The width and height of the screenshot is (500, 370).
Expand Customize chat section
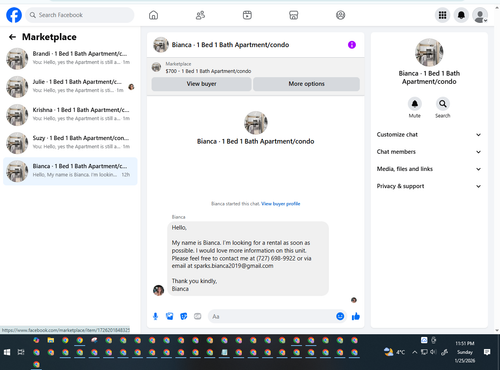click(x=429, y=135)
